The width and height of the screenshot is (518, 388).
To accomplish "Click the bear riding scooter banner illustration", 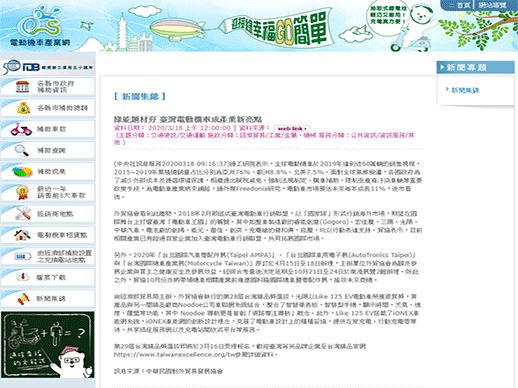I will click(413, 28).
